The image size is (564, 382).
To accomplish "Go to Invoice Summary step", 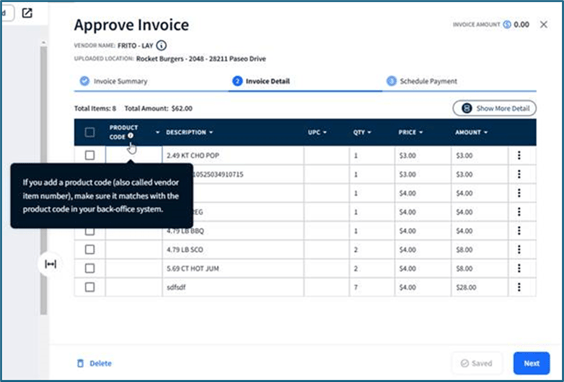I will click(x=114, y=81).
